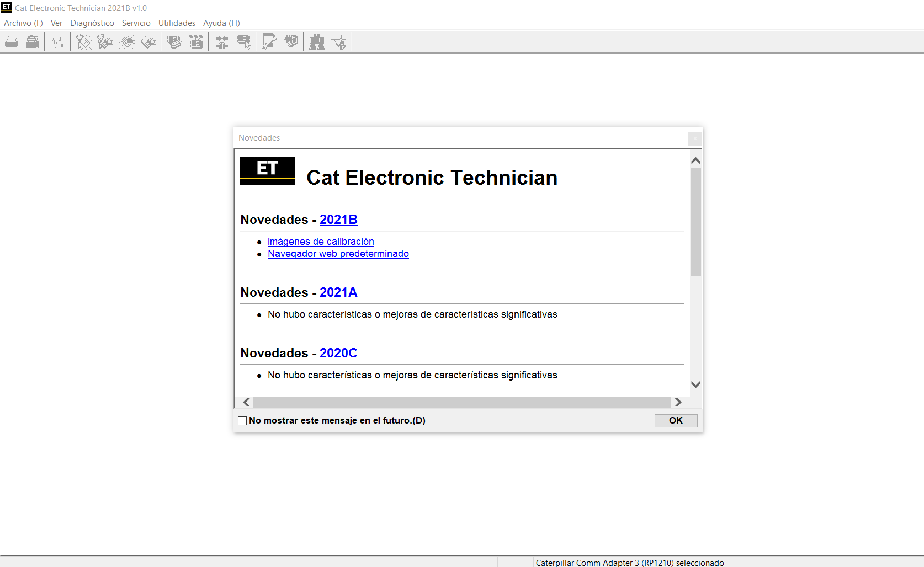Click the scroll-right arrow in Novedades
The image size is (924, 567).
coord(678,402)
